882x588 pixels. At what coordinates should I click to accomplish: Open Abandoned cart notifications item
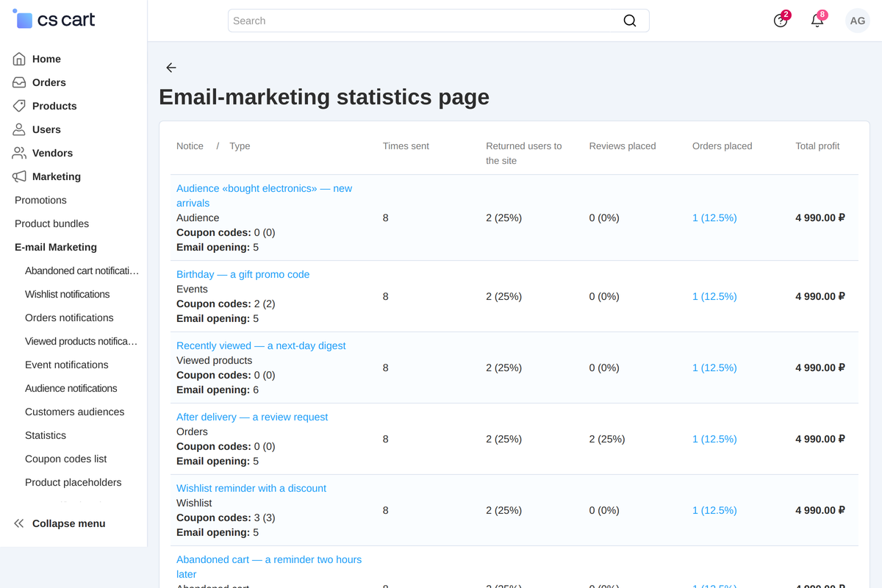(x=82, y=270)
